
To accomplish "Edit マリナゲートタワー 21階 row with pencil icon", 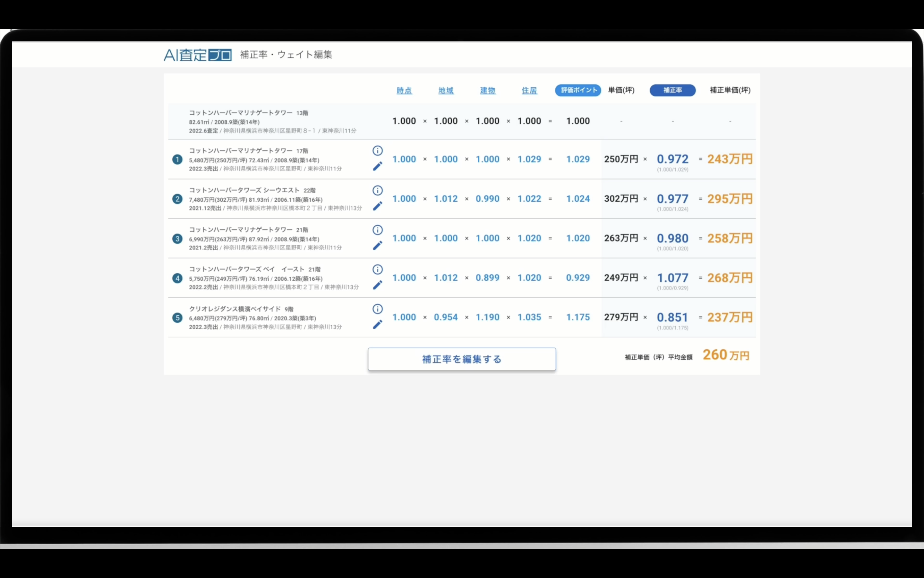I will click(377, 245).
